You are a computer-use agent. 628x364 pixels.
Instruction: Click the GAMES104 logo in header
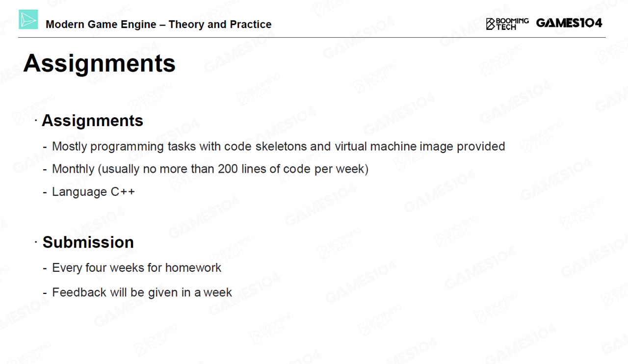[569, 23]
